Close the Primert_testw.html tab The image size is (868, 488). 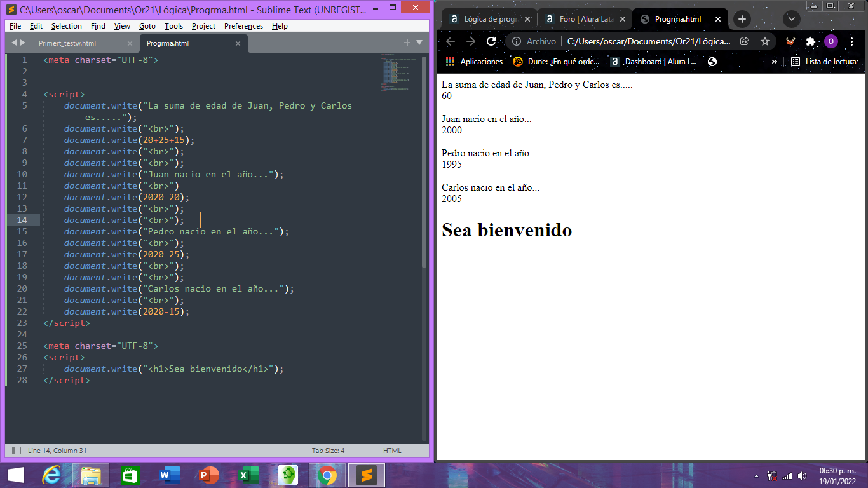pyautogui.click(x=130, y=43)
